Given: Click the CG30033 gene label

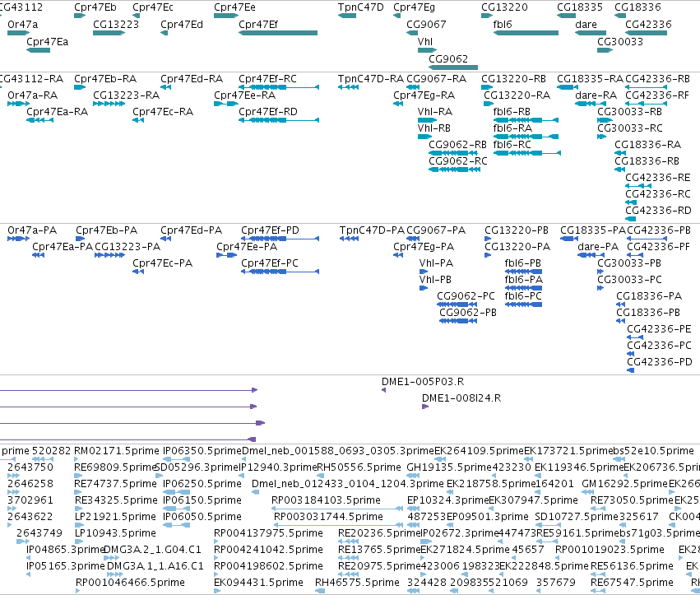Looking at the screenshot, I should [620, 41].
